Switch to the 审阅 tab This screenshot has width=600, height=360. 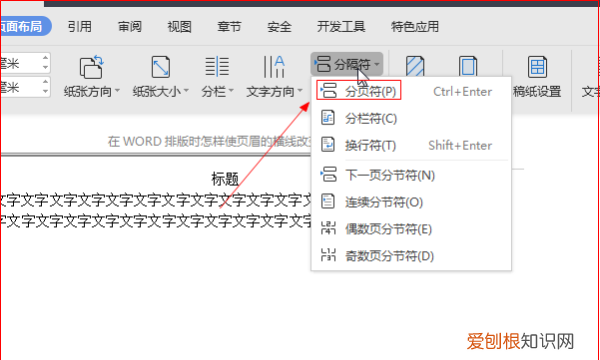coord(130,27)
